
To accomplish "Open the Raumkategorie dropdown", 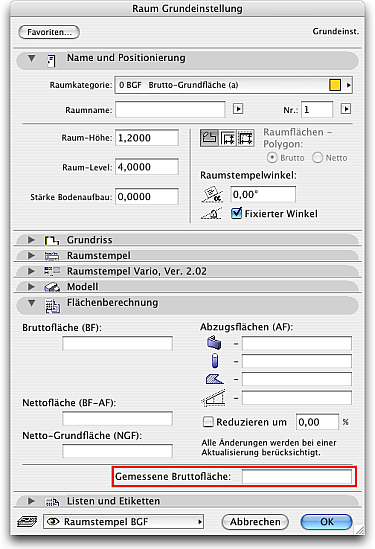I will 233,85.
